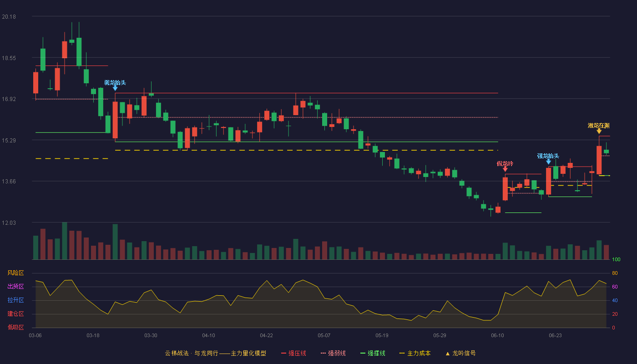Toggle the 强撑线 legend entry
Screen dimensions: 637x364
click(373, 353)
